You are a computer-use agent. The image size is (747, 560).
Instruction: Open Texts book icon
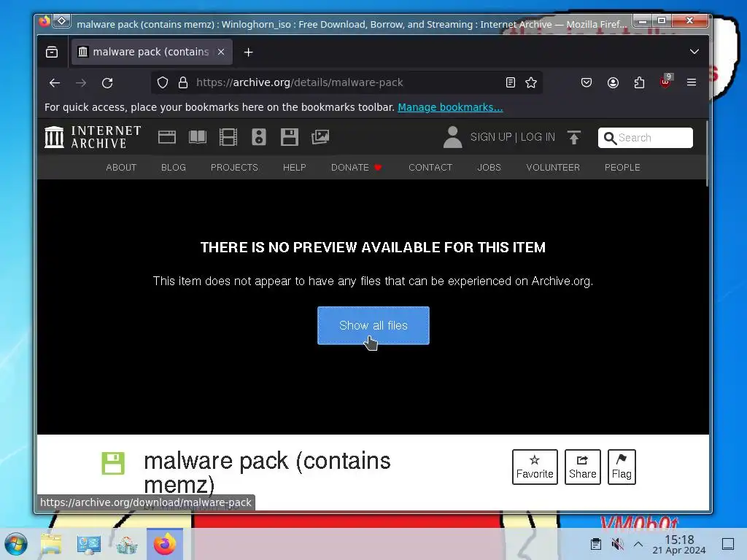[x=197, y=137]
